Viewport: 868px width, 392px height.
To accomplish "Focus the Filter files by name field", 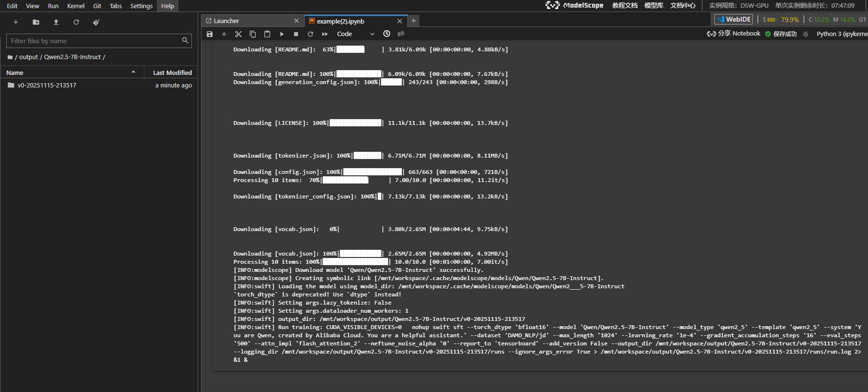I will pyautogui.click(x=99, y=41).
